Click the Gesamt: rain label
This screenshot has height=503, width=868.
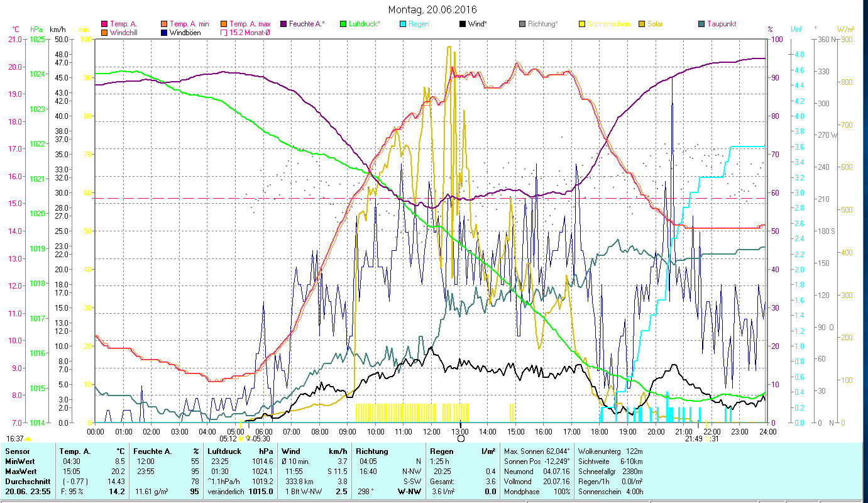(x=442, y=482)
